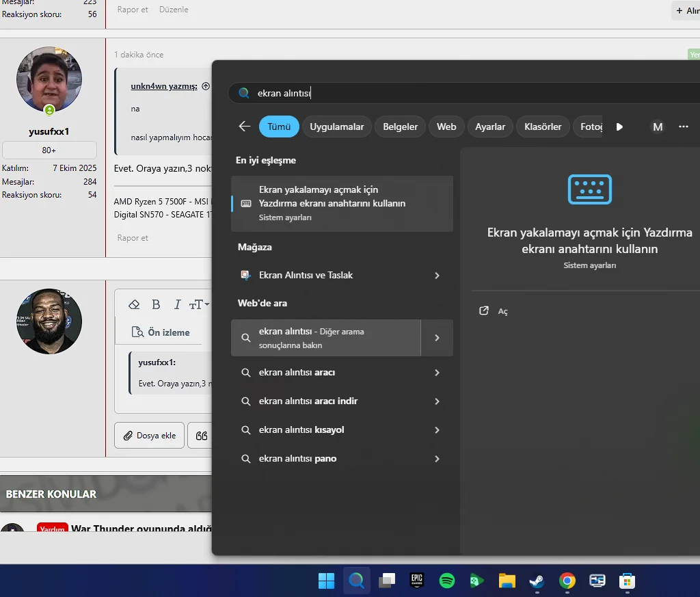Expand the "ekran alıntısı kısayol" suggestion arrow
The image size is (700, 597).
coord(437,430)
